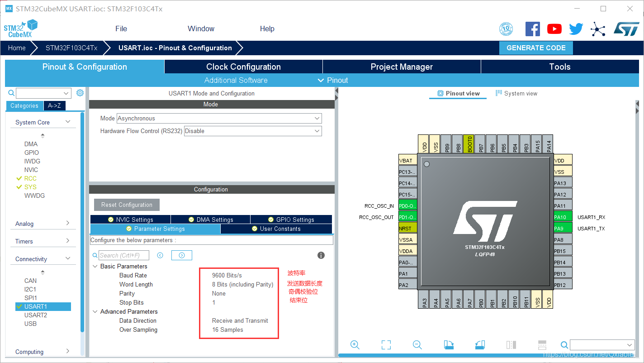Image resolution: width=644 pixels, height=363 pixels.
Task: Click the pin search magnifier icon
Action: click(564, 345)
